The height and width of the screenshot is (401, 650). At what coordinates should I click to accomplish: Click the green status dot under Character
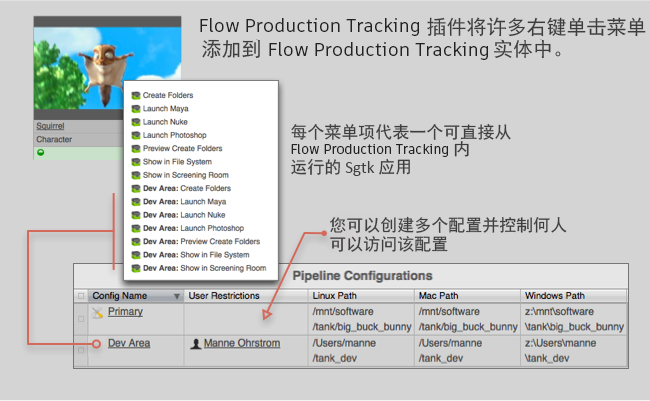pyautogui.click(x=40, y=153)
